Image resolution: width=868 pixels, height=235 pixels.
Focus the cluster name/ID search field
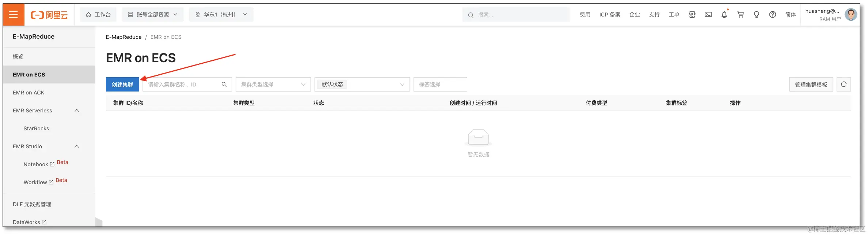(187, 85)
